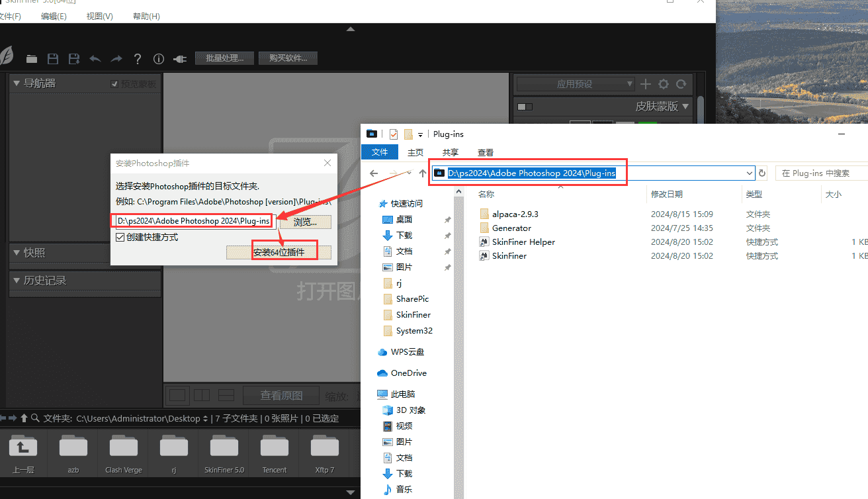Open the About info icon in SkinFiner
The height and width of the screenshot is (499, 868).
coord(159,59)
